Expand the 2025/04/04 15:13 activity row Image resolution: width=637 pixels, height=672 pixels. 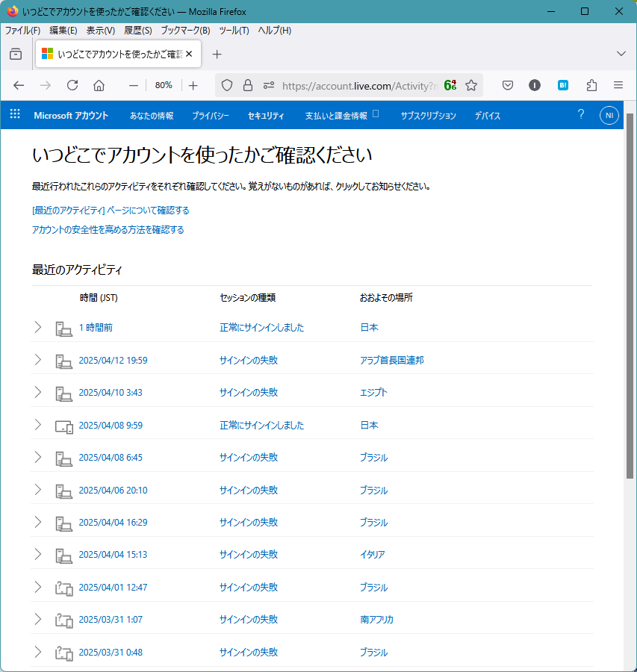(38, 554)
